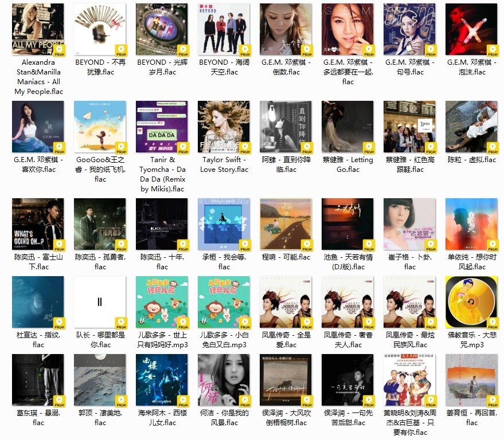
Task: Select the 陈奕迅 孤勇者.flac file icon
Action: (x=100, y=224)
